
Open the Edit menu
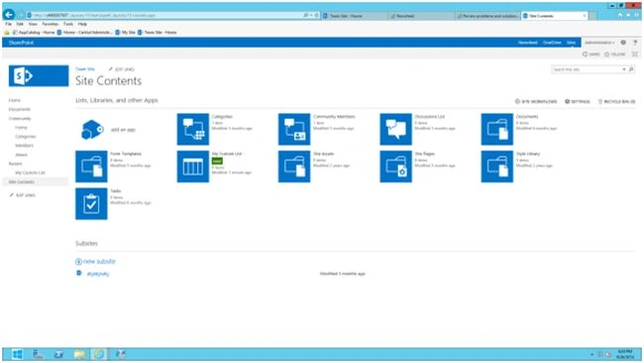tap(20, 24)
